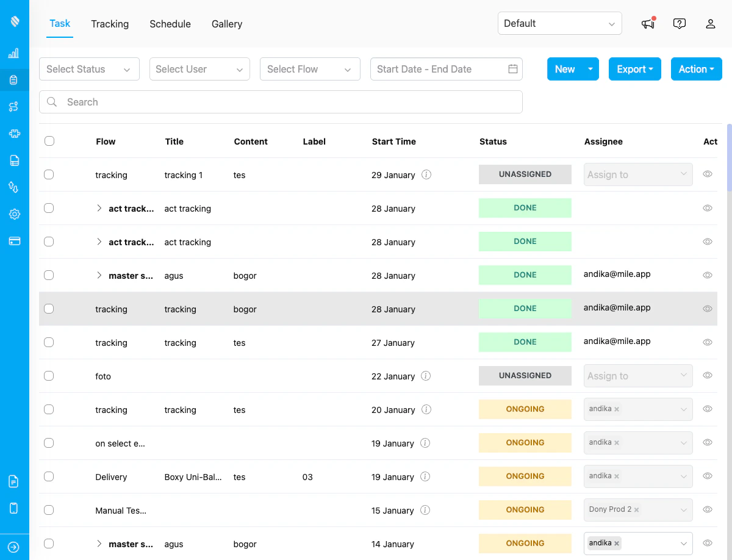
Task: Click inside the Search input field
Action: [x=281, y=102]
